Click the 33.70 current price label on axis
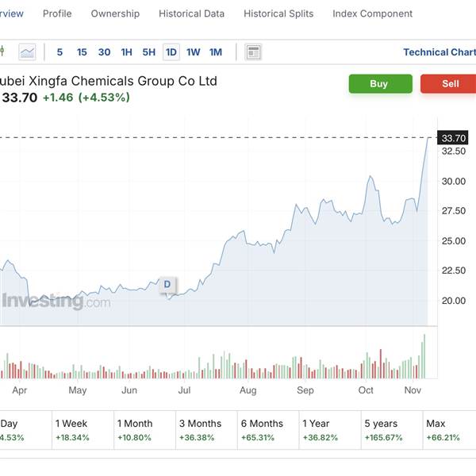The width and height of the screenshot is (476, 476). [x=453, y=137]
